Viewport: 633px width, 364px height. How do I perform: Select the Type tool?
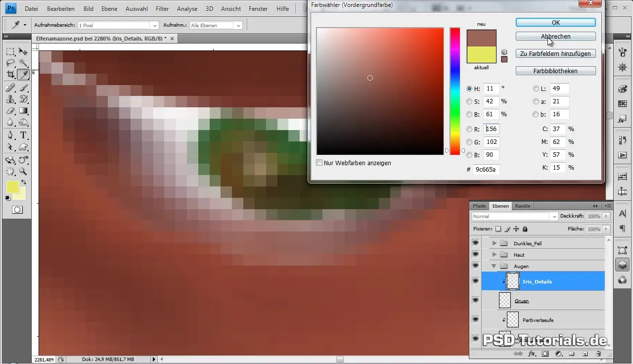[23, 136]
